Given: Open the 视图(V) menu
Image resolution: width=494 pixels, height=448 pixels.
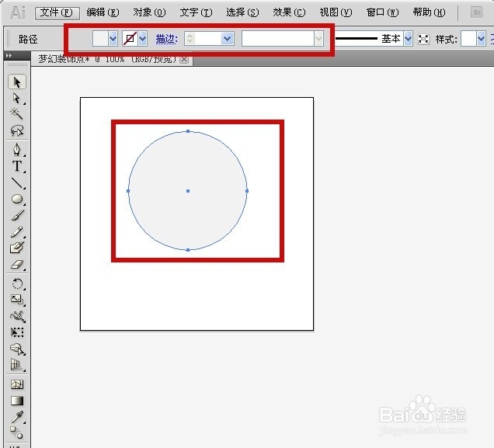Looking at the screenshot, I should coord(336,12).
